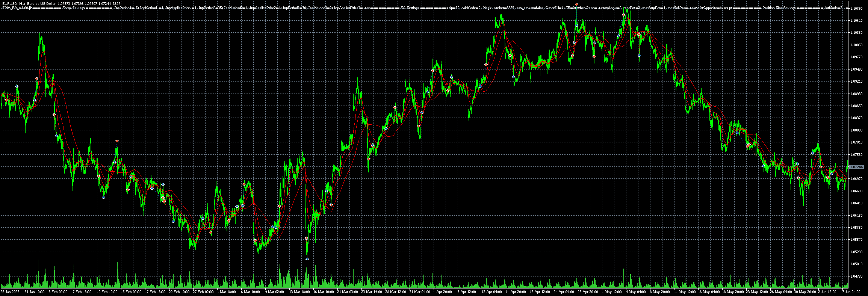This screenshot has width=868, height=296.
Task: Click the 27 Feb 02:00 time label
Action: (x=203, y=292)
